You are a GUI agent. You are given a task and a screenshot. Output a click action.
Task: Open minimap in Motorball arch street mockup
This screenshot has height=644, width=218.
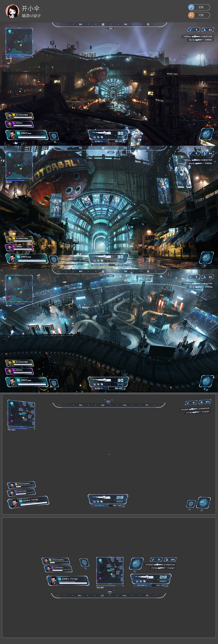[x=19, y=165]
